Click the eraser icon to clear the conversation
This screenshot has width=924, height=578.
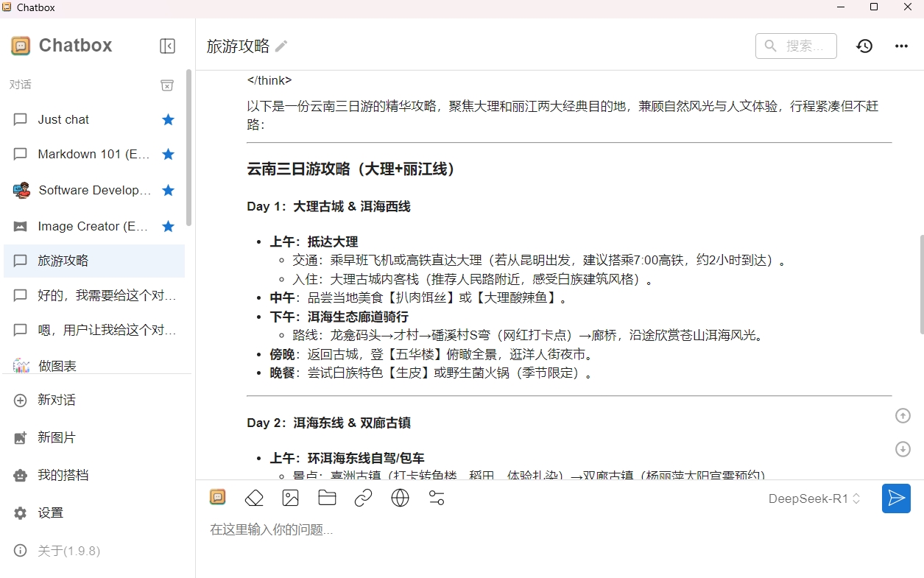pyautogui.click(x=254, y=498)
